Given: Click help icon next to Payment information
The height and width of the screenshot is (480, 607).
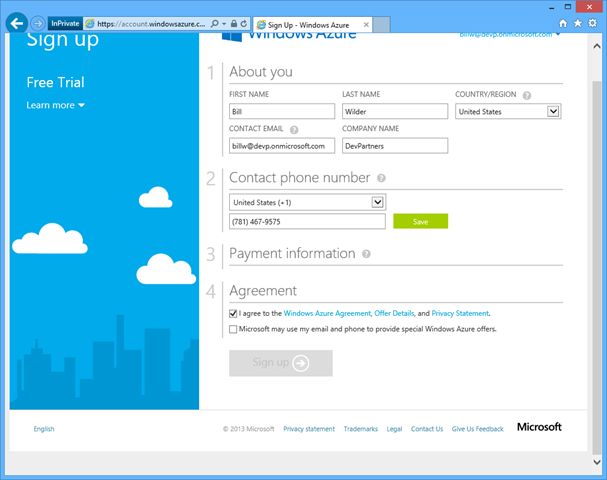Looking at the screenshot, I should pos(366,254).
